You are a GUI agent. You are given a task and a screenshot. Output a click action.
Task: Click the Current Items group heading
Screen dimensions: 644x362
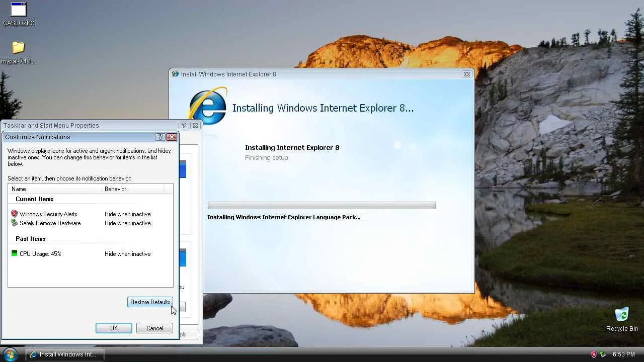[x=34, y=199]
